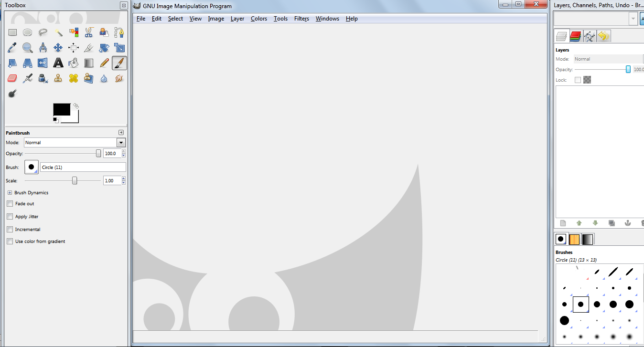The image size is (644, 347).
Task: Open the Select menu
Action: pyautogui.click(x=175, y=19)
